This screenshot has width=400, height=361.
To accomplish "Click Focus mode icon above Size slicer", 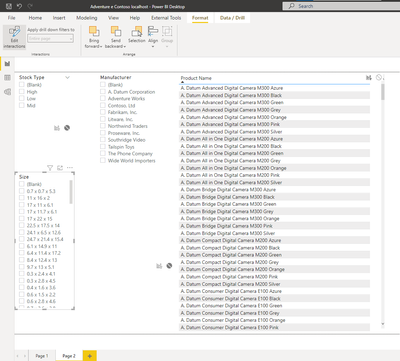I will (x=60, y=168).
